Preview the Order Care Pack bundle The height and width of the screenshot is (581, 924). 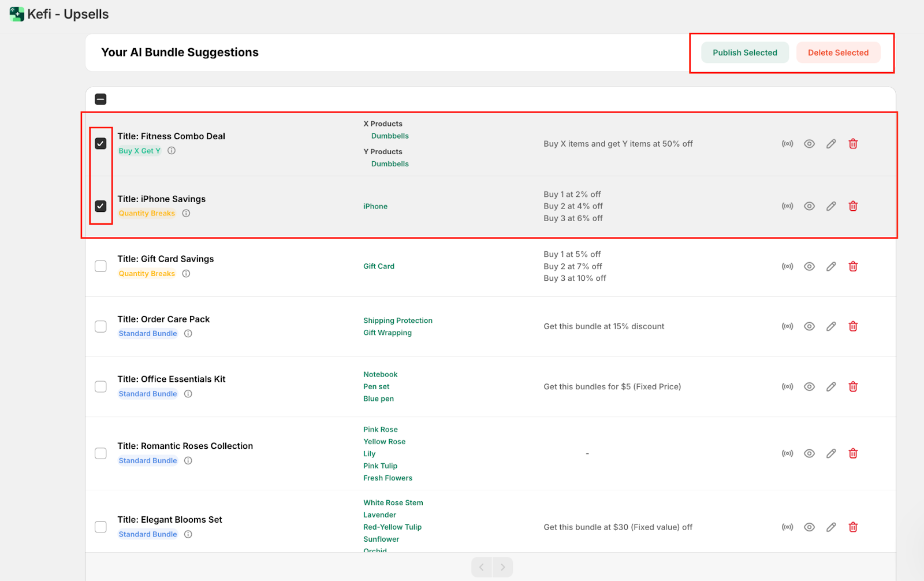pos(809,326)
